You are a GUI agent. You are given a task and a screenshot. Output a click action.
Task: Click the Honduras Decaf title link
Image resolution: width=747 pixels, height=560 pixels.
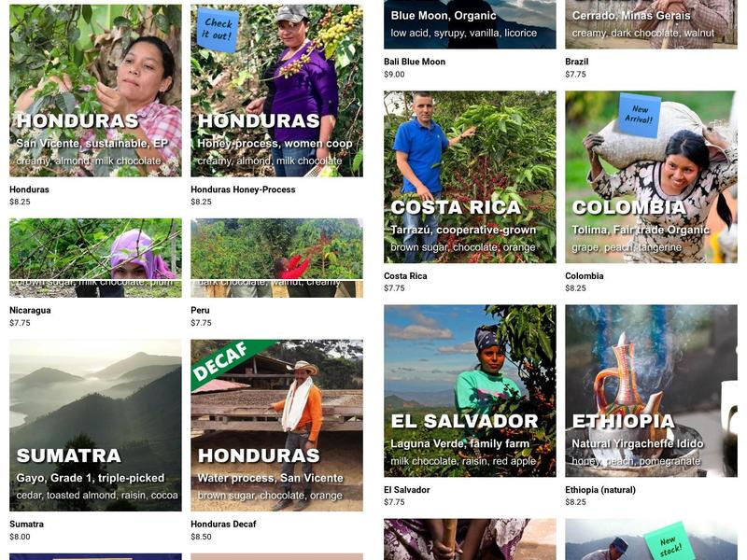[223, 524]
